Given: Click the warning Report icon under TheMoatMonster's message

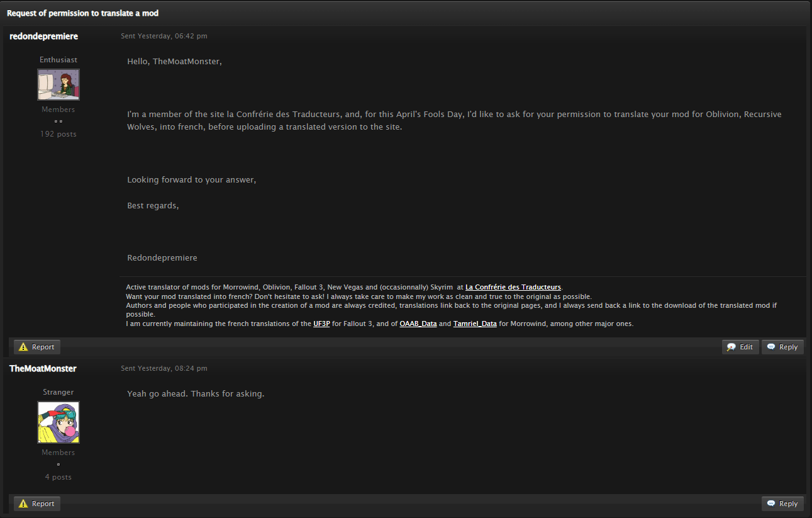Looking at the screenshot, I should tap(24, 504).
